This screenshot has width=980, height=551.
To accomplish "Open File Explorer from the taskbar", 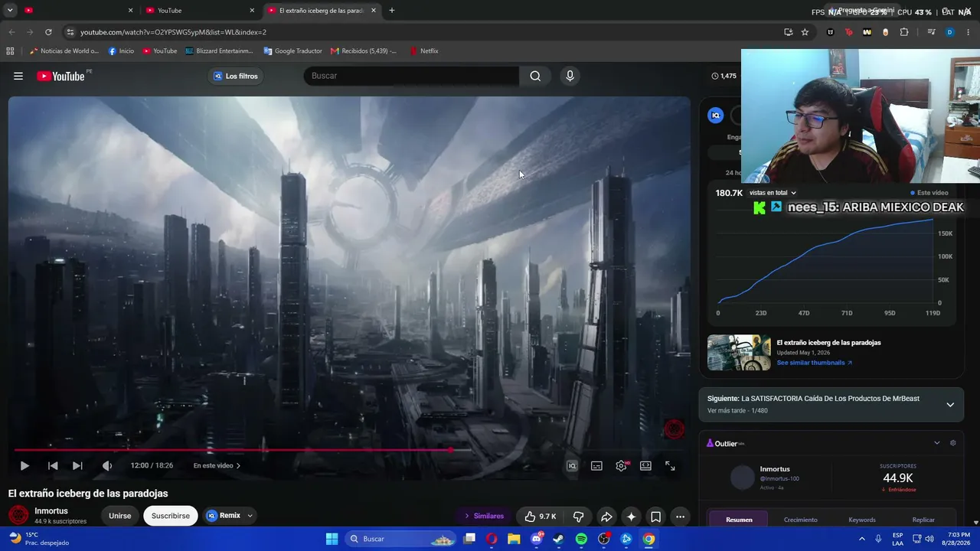I will [x=514, y=539].
